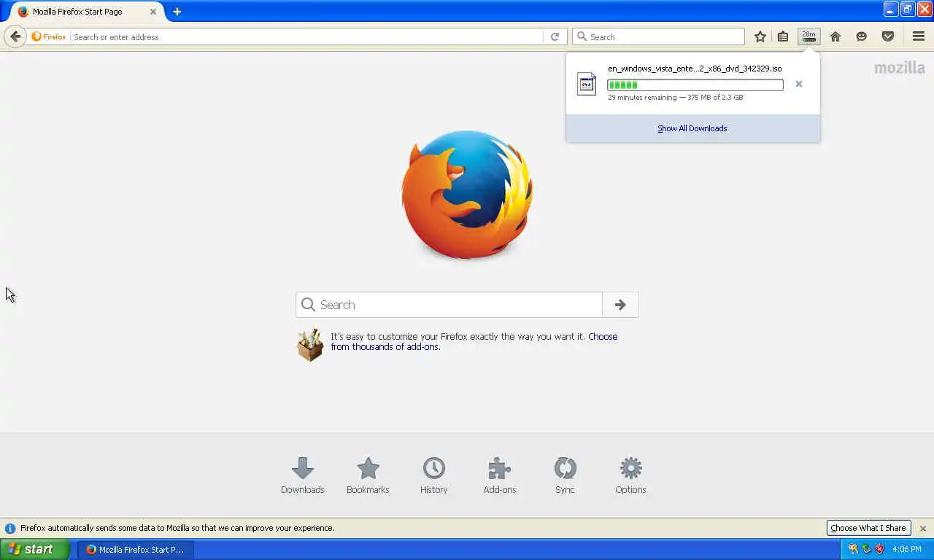934x560 pixels.
Task: Go to Home page with house icon
Action: click(x=835, y=36)
